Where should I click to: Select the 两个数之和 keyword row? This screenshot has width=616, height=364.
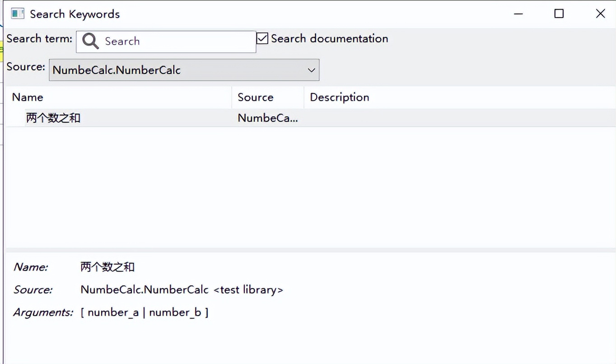(53, 118)
